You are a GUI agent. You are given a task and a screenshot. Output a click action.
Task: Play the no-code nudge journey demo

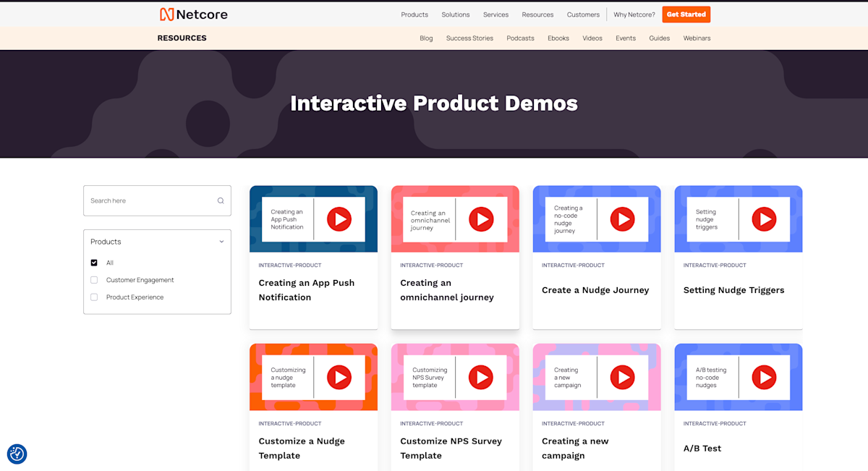point(622,218)
